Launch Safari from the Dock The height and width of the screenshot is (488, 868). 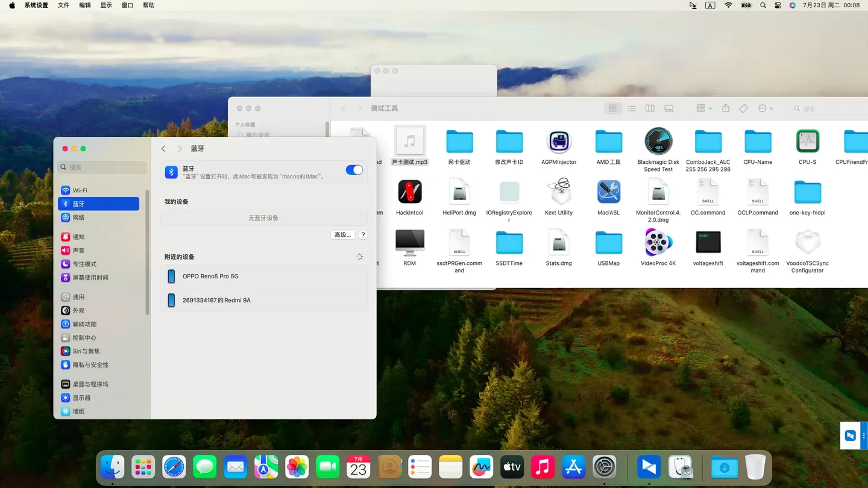pos(174,467)
